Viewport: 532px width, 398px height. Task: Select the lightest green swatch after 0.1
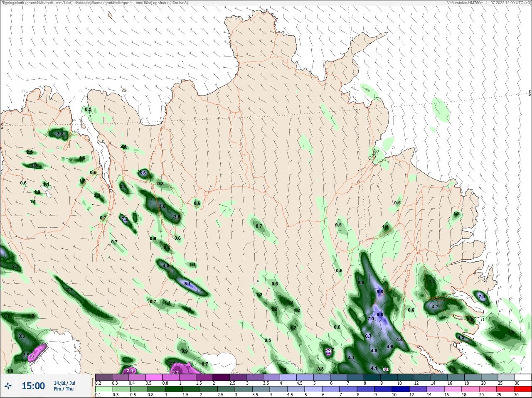click(x=103, y=389)
